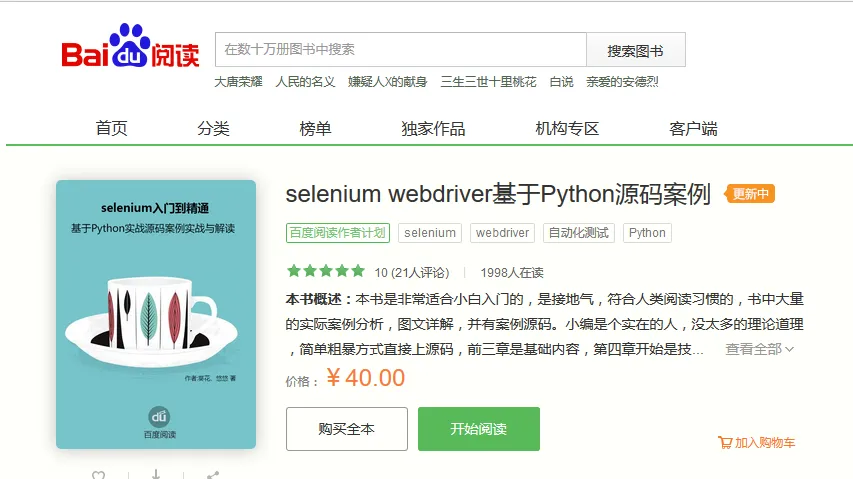The height and width of the screenshot is (479, 853).
Task: Click the 自动化测试 tag
Action: [579, 233]
